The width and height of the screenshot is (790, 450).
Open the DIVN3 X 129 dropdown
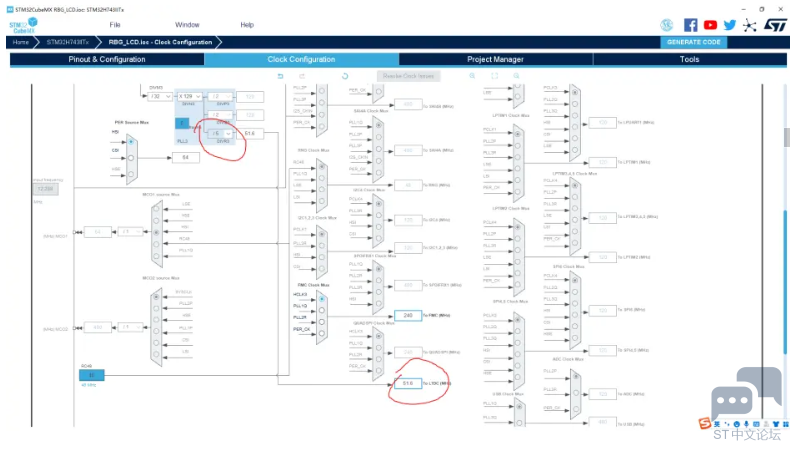pos(189,96)
